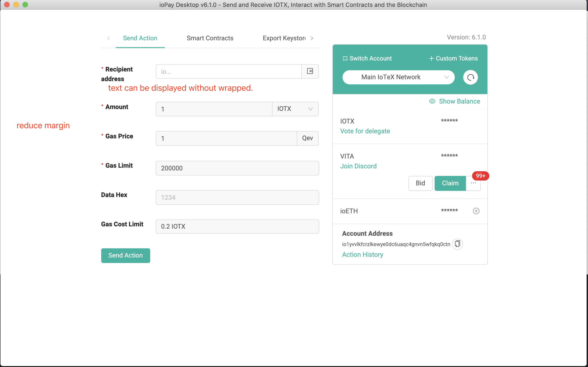Open the Main IoTeX Network dropdown
This screenshot has width=588, height=367.
[x=398, y=77]
